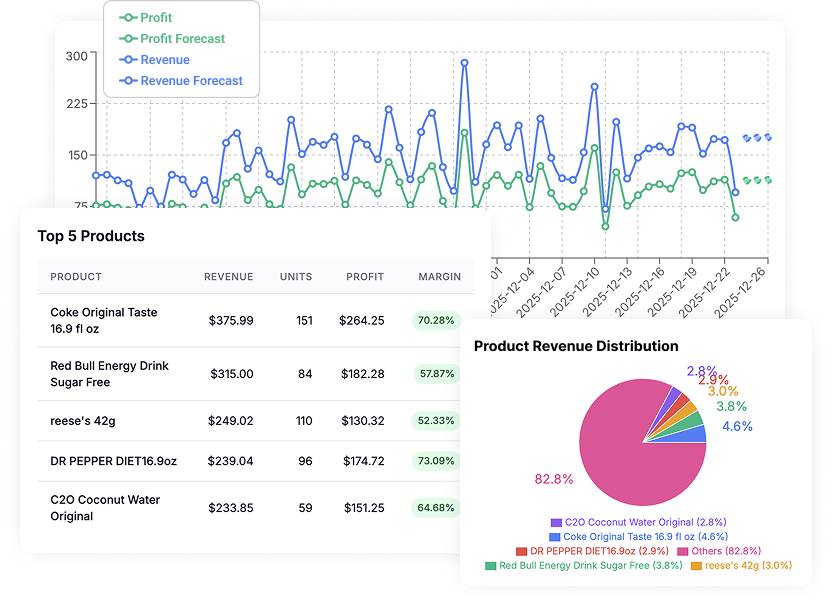Select the Red Bull Energy Drink row

110,374
